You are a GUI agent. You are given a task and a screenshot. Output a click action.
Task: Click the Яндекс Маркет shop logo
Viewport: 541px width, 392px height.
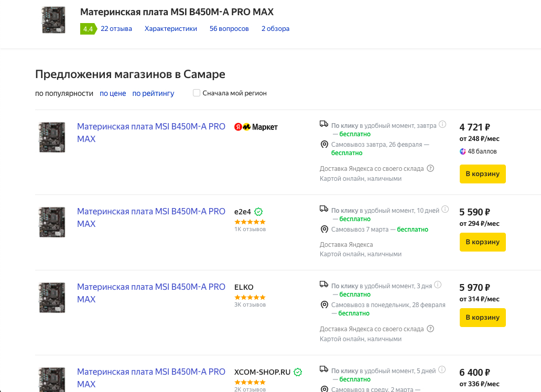(256, 127)
